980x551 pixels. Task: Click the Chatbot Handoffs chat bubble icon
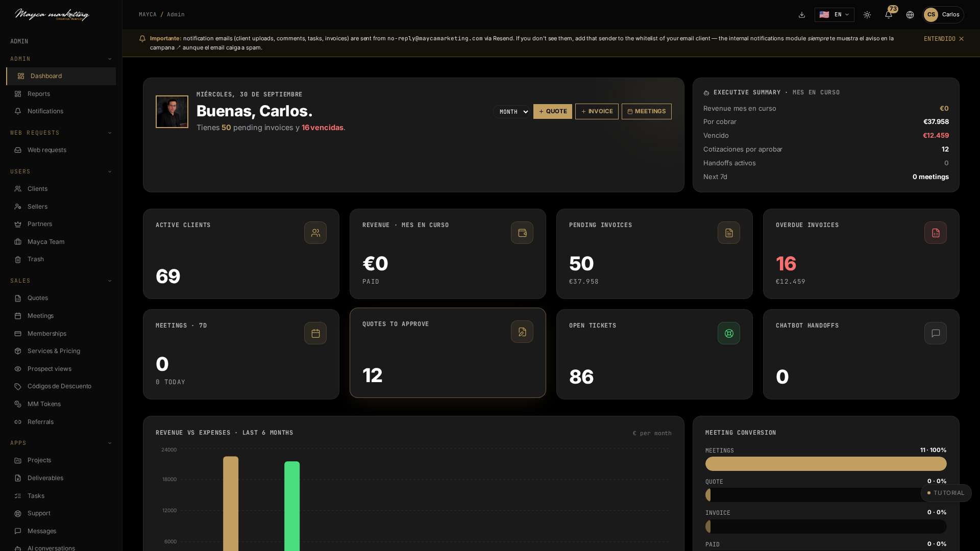pos(936,333)
